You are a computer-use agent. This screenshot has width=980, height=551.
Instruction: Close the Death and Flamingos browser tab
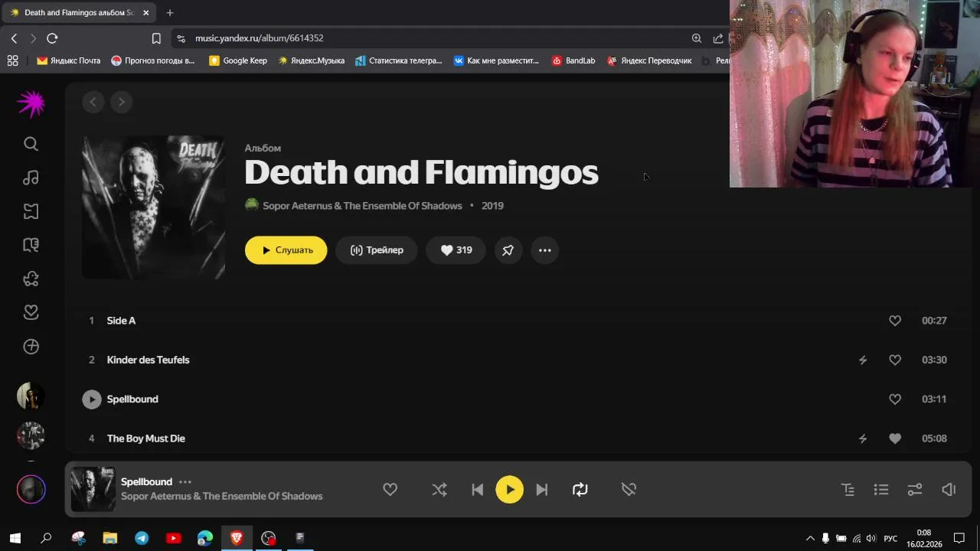tap(145, 13)
